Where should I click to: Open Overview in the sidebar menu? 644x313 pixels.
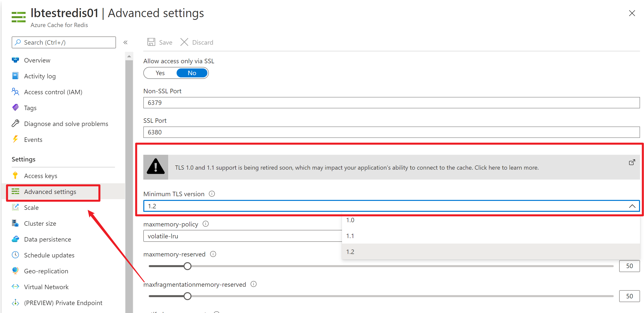[x=37, y=60]
